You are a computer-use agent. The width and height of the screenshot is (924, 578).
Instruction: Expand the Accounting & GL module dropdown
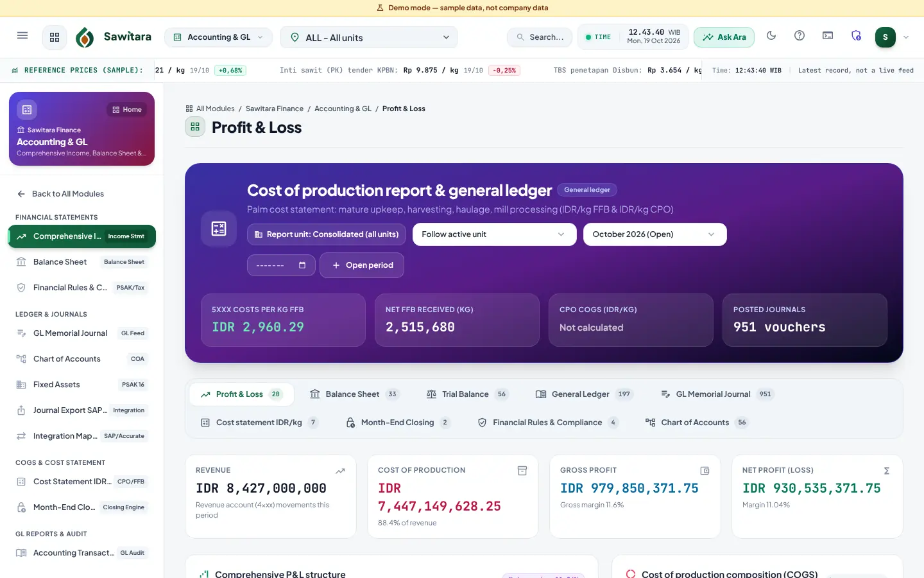pos(218,37)
